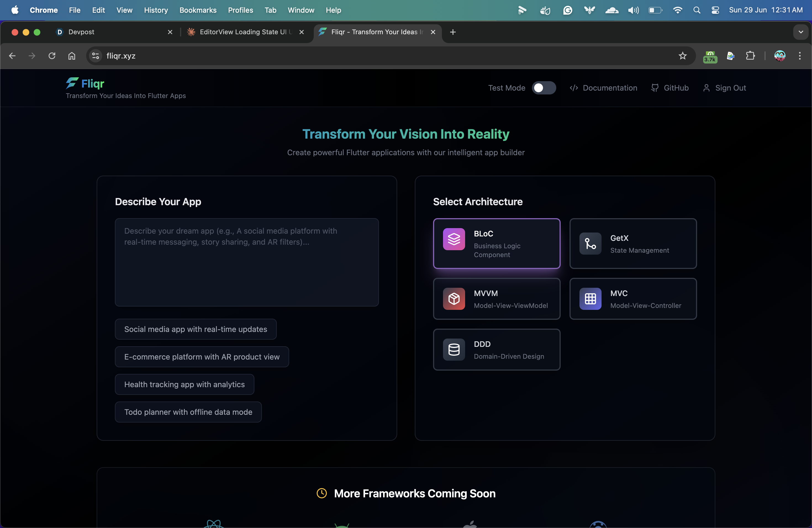Click the MVVM cube icon
The image size is (812, 528).
tap(454, 299)
